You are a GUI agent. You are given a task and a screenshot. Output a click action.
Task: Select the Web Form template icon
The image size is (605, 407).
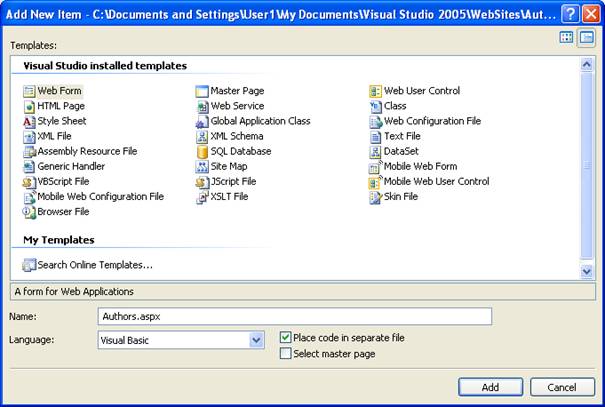pyautogui.click(x=29, y=91)
